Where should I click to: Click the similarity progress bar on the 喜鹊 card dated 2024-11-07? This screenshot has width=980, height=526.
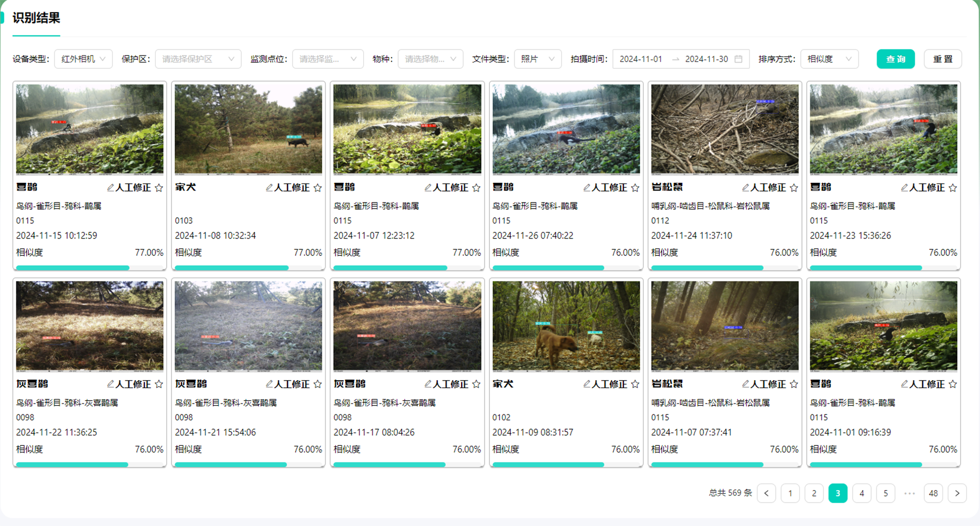407,268
